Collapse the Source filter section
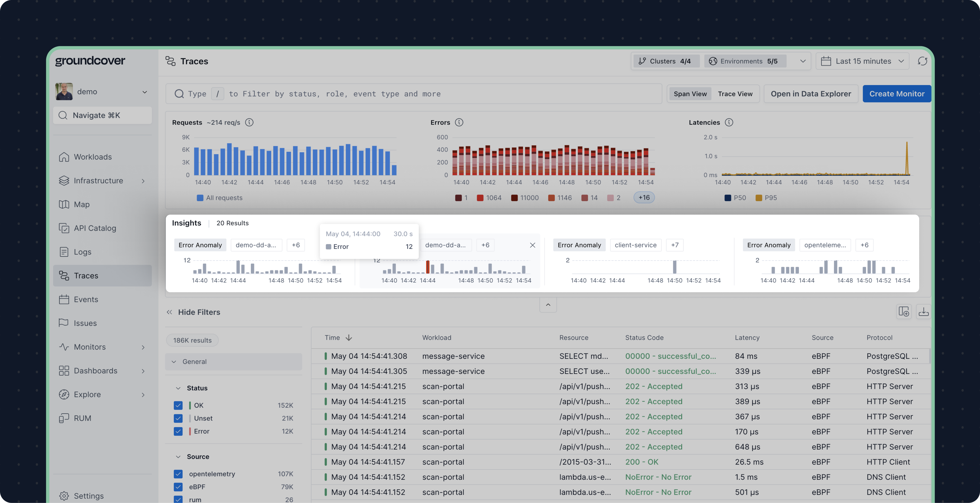The width and height of the screenshot is (980, 503). pyautogui.click(x=178, y=457)
